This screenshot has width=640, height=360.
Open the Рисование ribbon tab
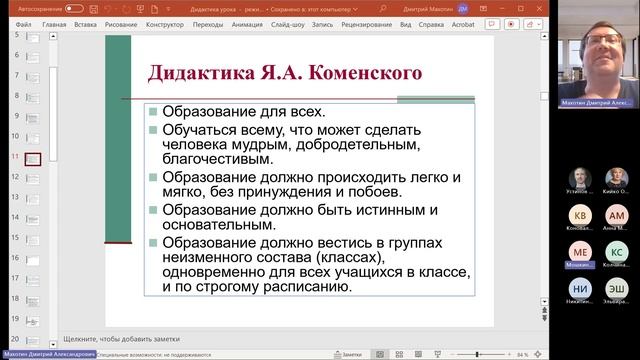pos(121,24)
